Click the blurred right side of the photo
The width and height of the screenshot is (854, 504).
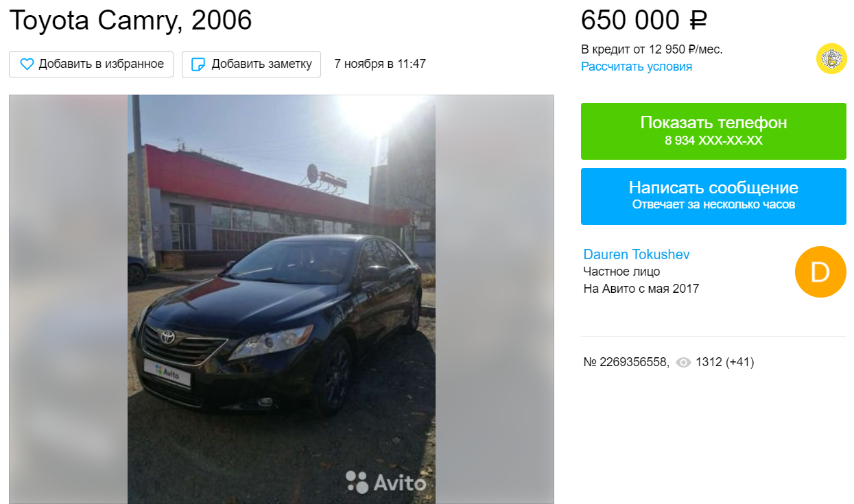click(x=495, y=299)
